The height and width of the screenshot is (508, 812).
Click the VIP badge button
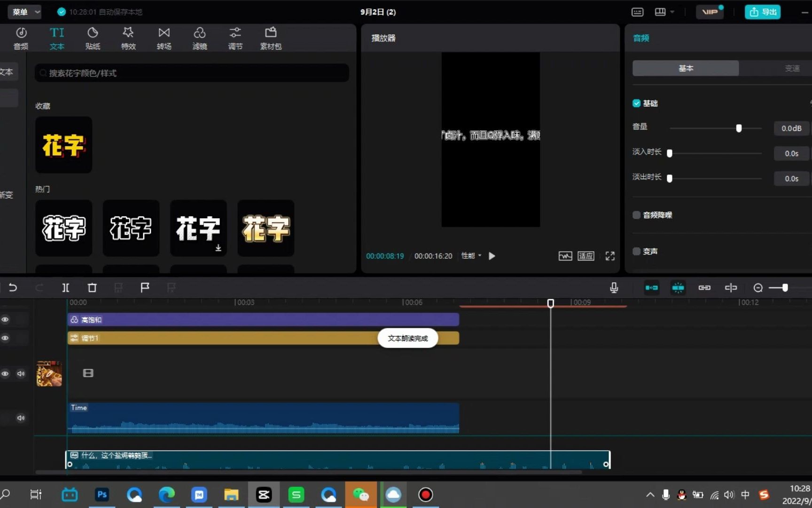(710, 12)
